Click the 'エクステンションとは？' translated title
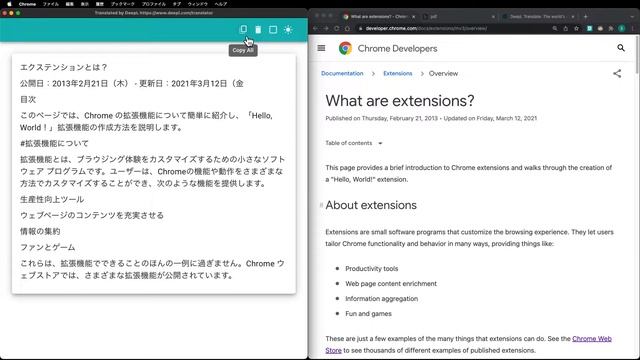 coord(64,67)
